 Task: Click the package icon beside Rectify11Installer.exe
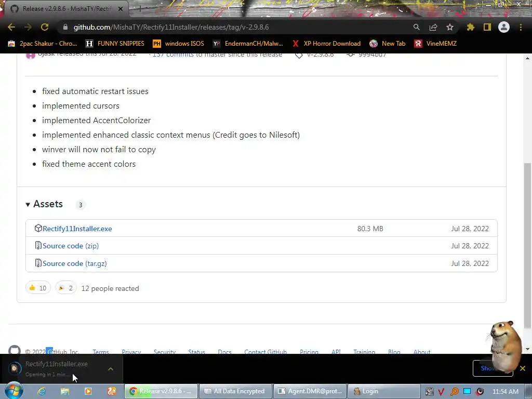(x=38, y=228)
